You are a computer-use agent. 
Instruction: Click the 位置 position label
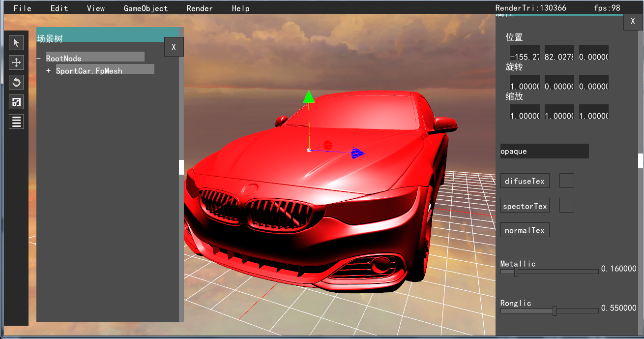(x=514, y=37)
